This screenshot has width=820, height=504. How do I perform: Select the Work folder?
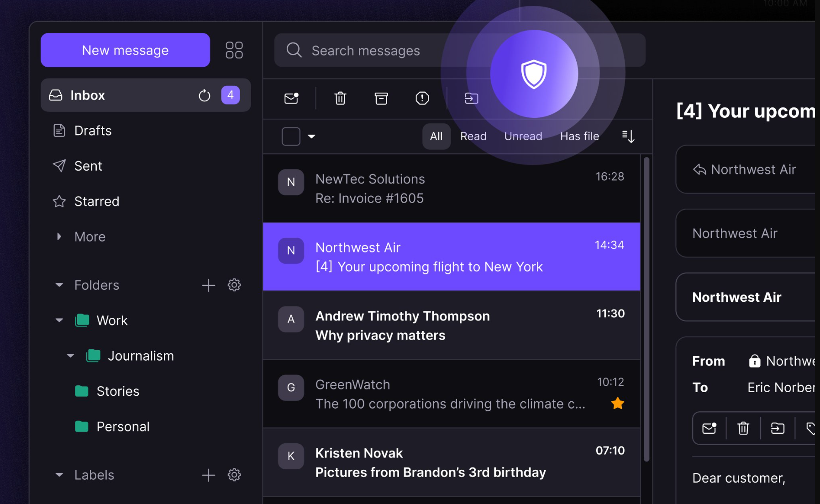[x=112, y=320]
